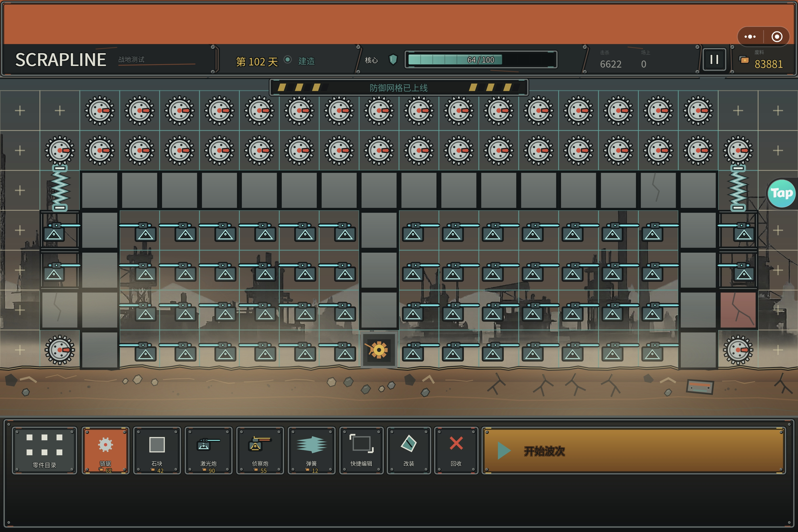This screenshot has height=532, width=798.
Task: Click the 建造 build phase indicator
Action: coord(306,61)
